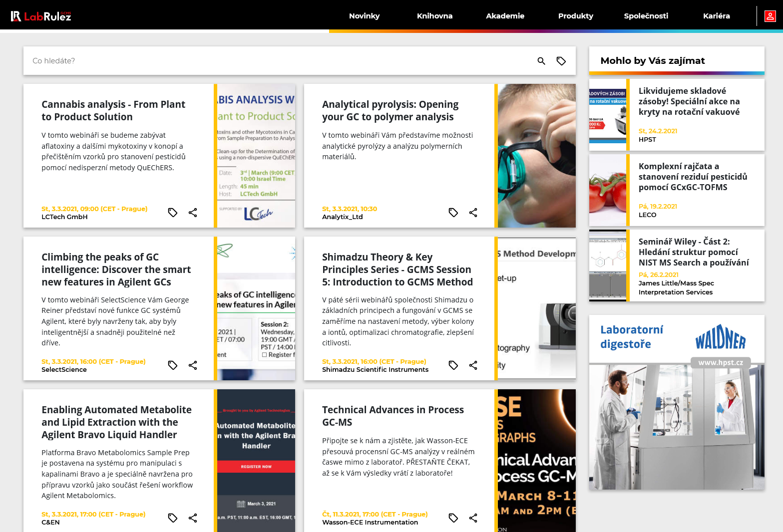Open the boy with goggles thumbnail
Image resolution: width=783 pixels, height=532 pixels.
537,156
